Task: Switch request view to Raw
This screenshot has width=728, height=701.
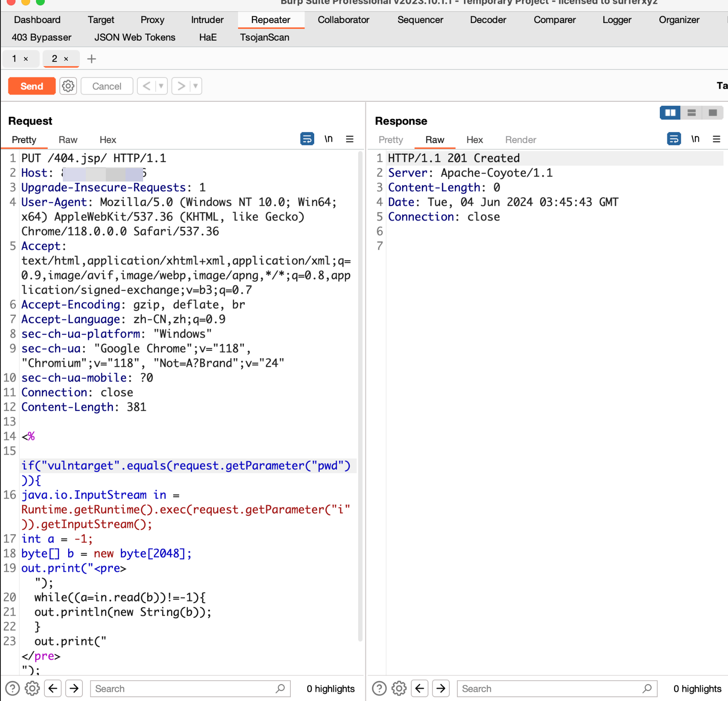Action: pos(68,140)
